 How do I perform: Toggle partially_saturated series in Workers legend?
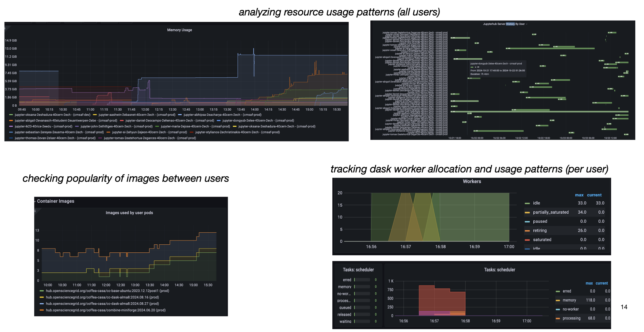click(550, 212)
